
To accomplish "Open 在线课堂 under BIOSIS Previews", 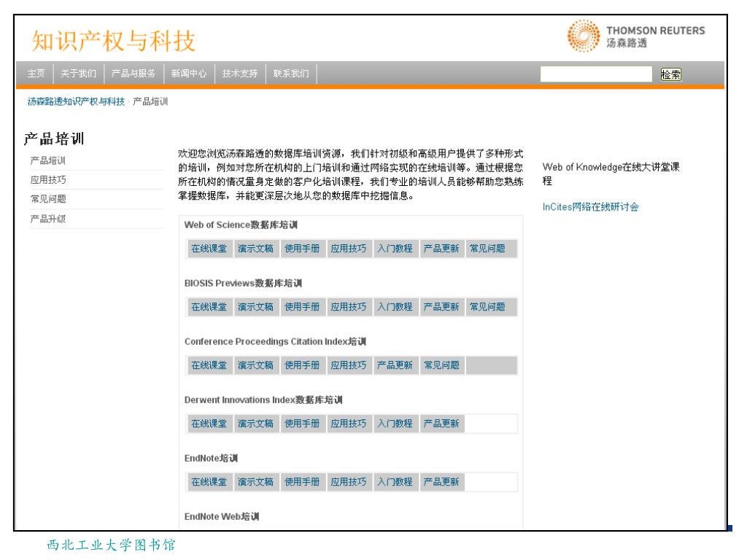I will 209,307.
